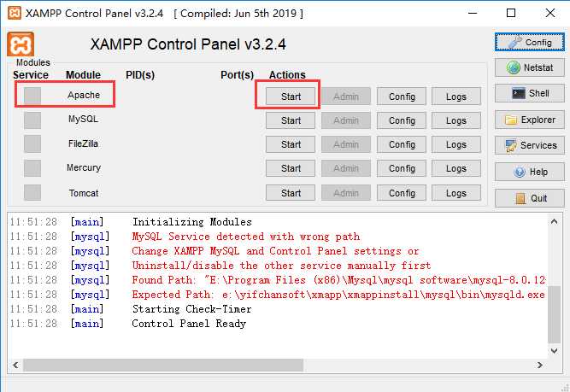The width and height of the screenshot is (570, 392).
Task: Click the large orange XAMPP logo
Action: point(21,44)
